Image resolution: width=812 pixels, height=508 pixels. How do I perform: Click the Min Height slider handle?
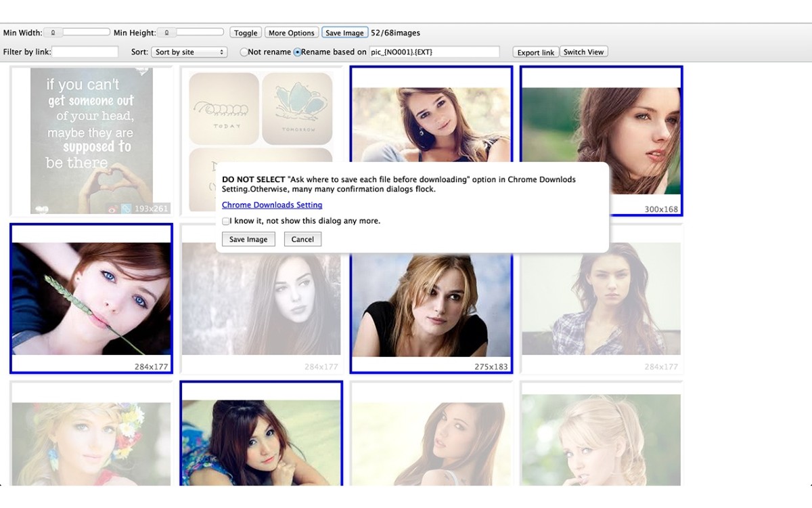[x=166, y=32]
